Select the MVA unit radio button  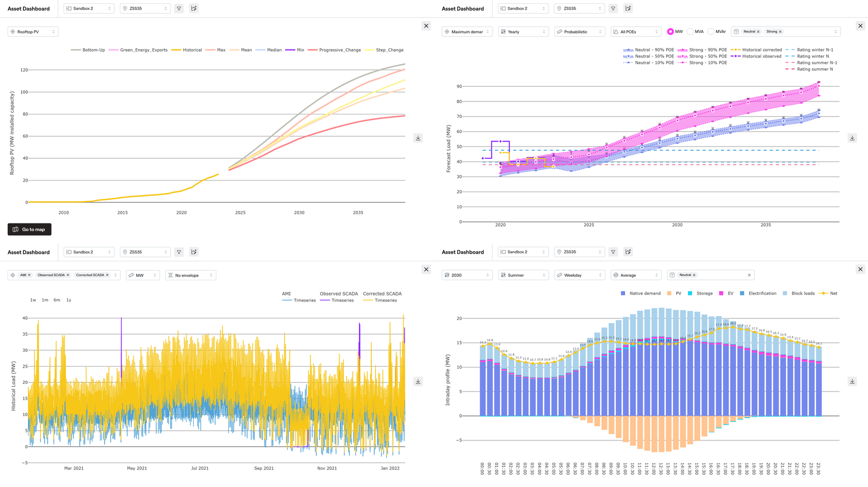pyautogui.click(x=691, y=32)
